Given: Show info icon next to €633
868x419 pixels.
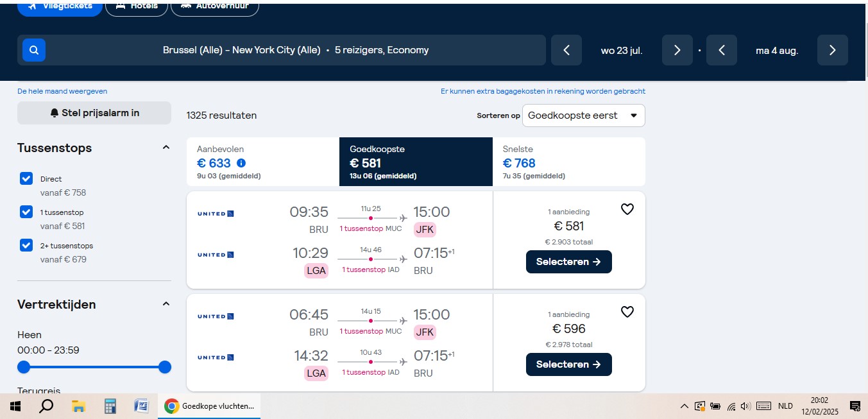Looking at the screenshot, I should [x=241, y=163].
